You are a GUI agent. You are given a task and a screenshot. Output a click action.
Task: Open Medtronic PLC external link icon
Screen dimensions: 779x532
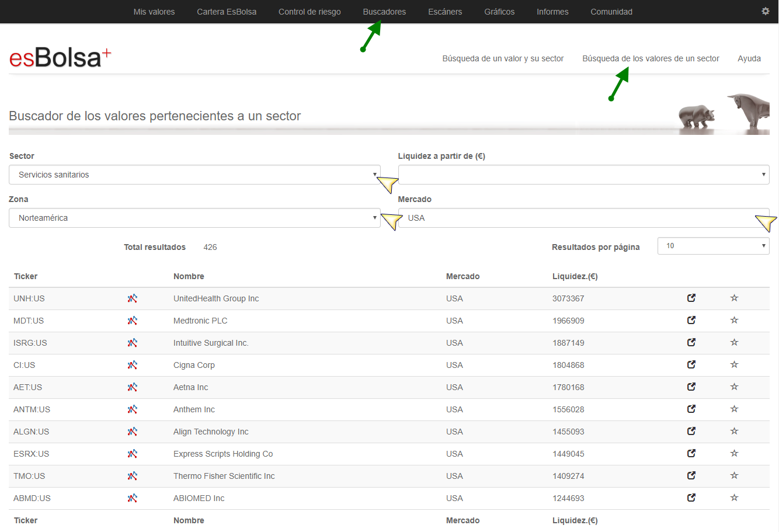691,320
